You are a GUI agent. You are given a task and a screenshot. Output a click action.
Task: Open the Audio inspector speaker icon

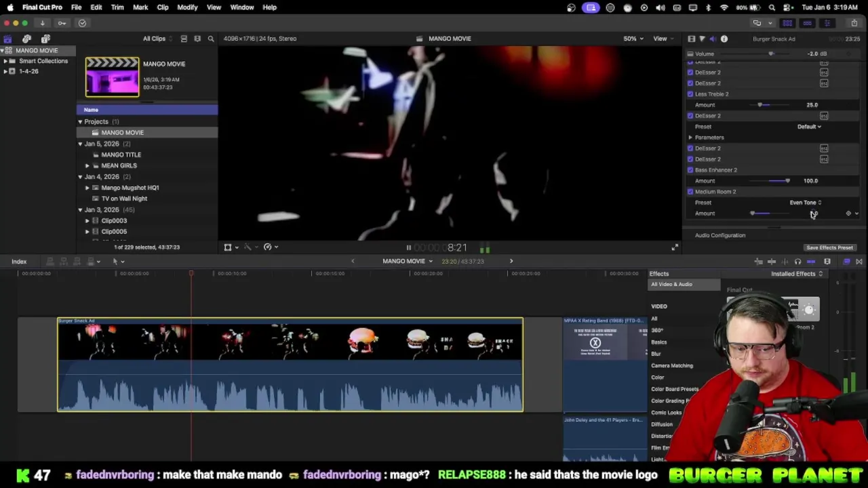(x=713, y=39)
